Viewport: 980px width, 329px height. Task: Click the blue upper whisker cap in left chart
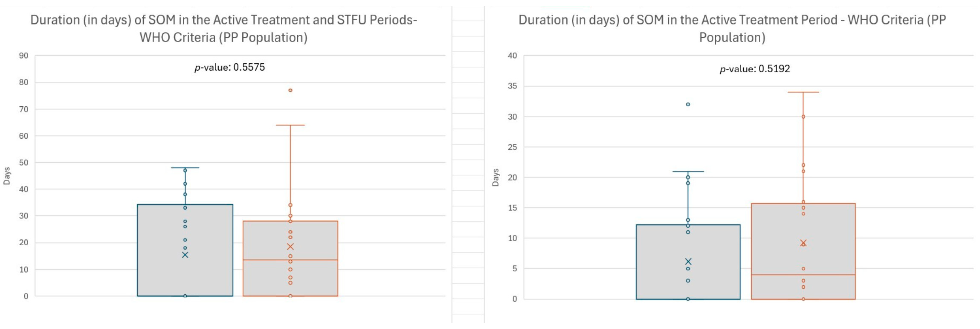[185, 168]
